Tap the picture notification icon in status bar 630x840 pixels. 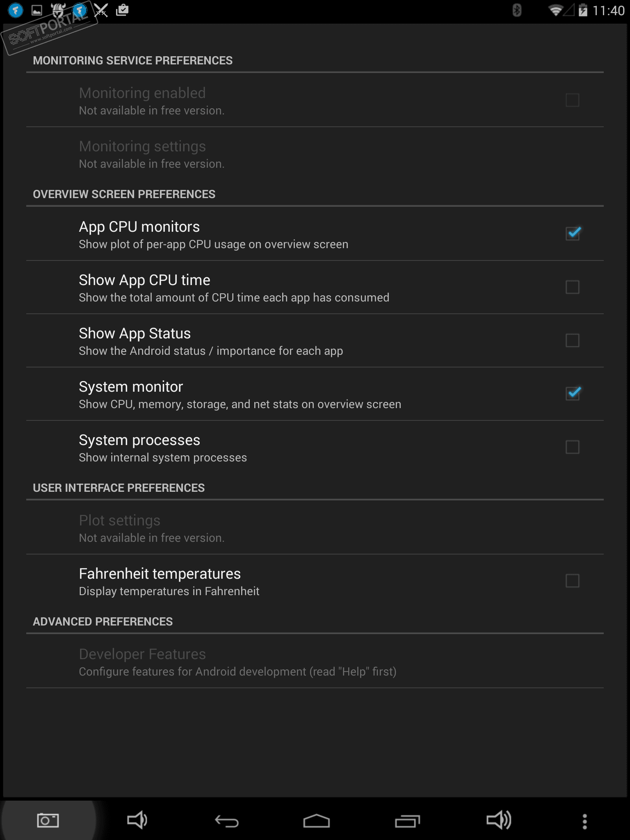pyautogui.click(x=37, y=10)
